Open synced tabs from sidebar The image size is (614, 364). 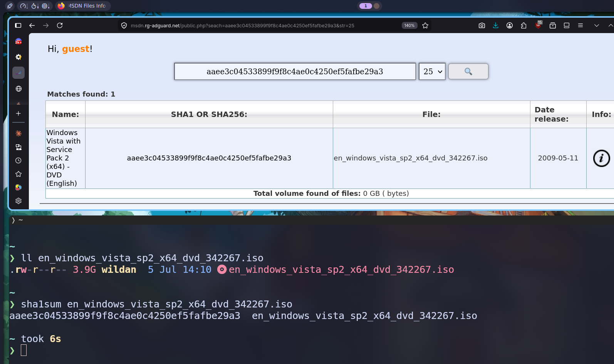click(18, 147)
